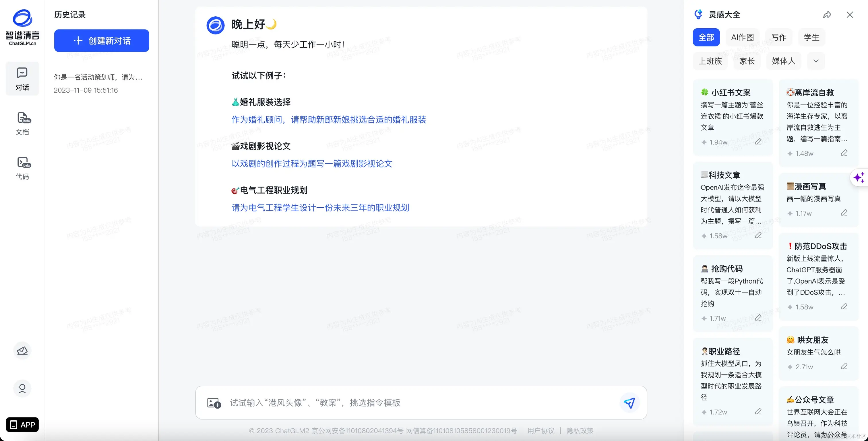Select the 写作 category tab
The width and height of the screenshot is (868, 441).
pos(778,37)
